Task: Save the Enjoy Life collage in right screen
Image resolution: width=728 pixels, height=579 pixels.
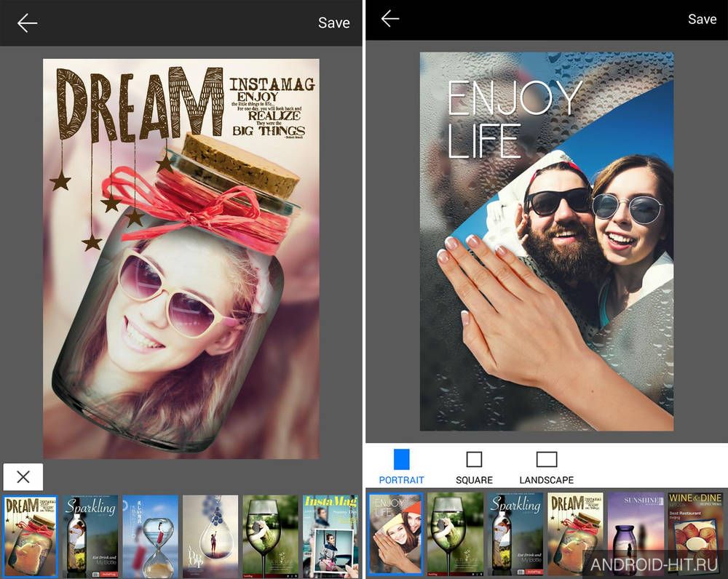Action: click(x=702, y=19)
